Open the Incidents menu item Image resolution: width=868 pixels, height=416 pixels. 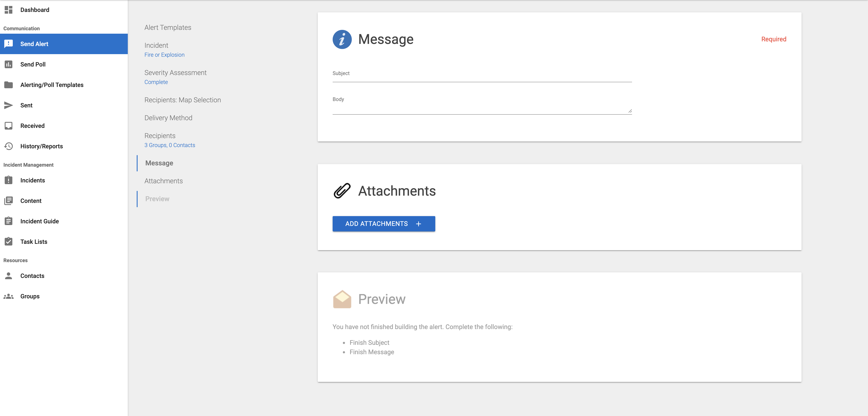(64, 180)
